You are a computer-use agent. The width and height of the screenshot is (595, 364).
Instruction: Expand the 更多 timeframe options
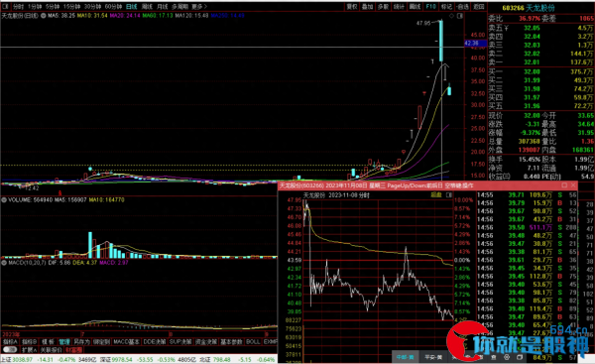(199, 7)
